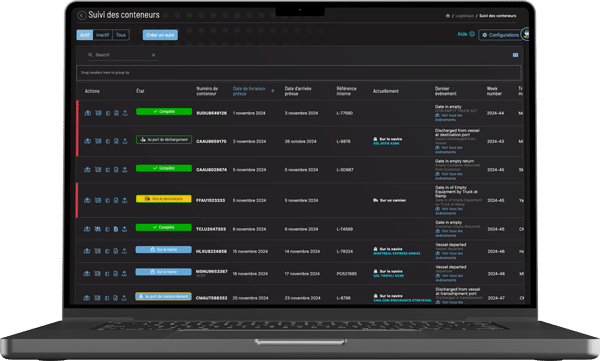This screenshot has width=600, height=361.
Task: Click the ship icon for container SUDU8546126
Action: pyautogui.click(x=88, y=113)
